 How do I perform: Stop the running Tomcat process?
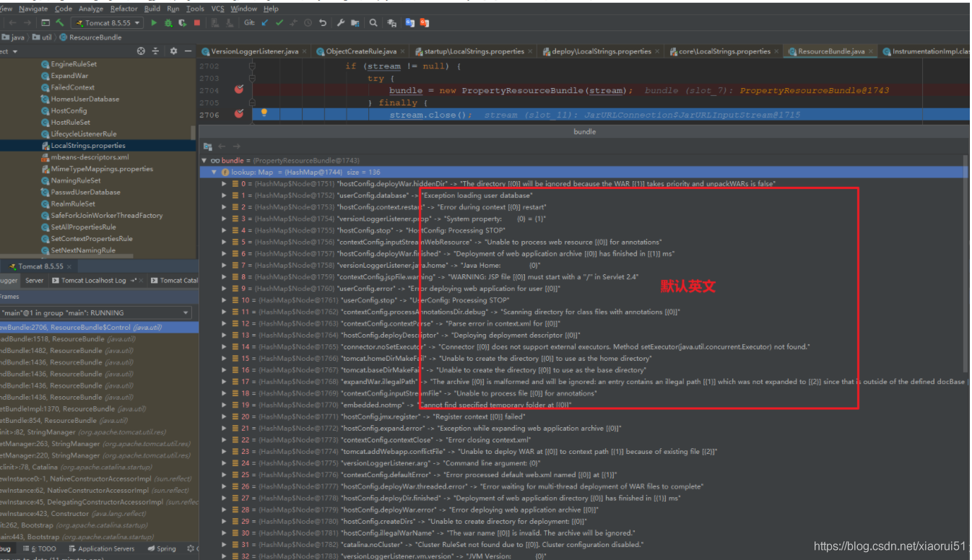point(197,23)
